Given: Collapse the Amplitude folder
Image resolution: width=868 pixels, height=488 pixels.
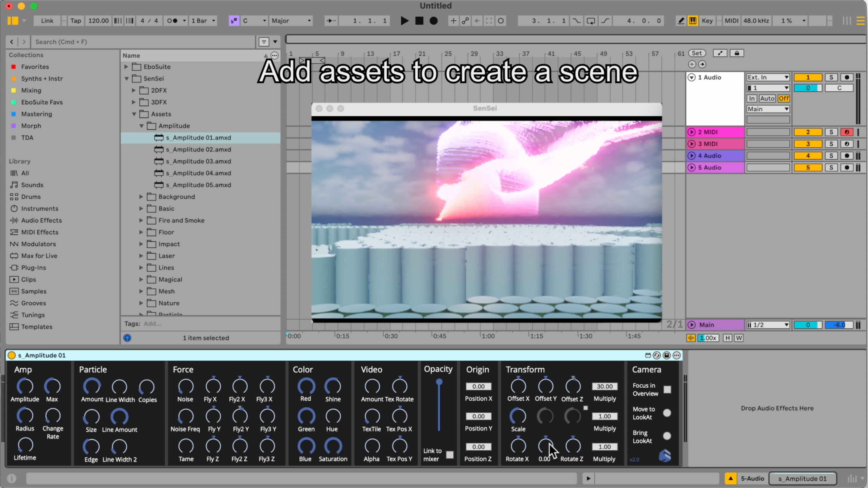Looking at the screenshot, I should [x=141, y=126].
